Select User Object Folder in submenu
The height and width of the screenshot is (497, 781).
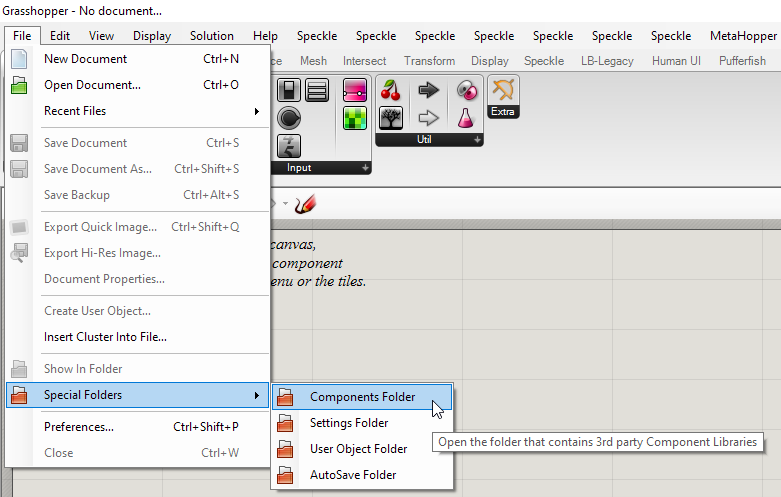click(x=362, y=449)
